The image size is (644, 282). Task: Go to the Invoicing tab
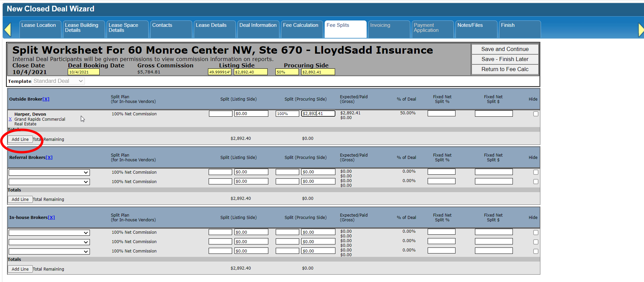click(380, 25)
